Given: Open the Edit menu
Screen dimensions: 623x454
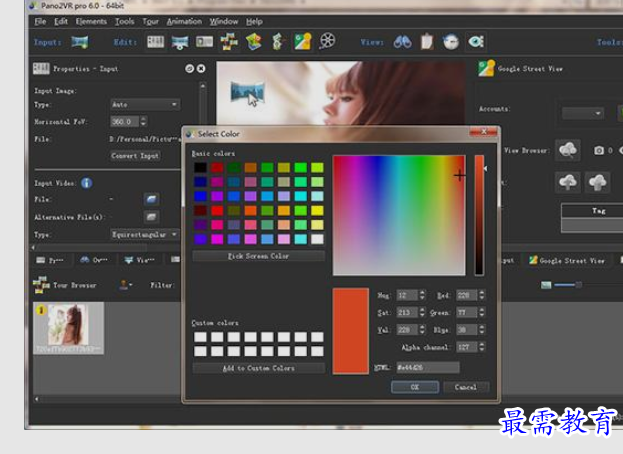Looking at the screenshot, I should click(61, 21).
